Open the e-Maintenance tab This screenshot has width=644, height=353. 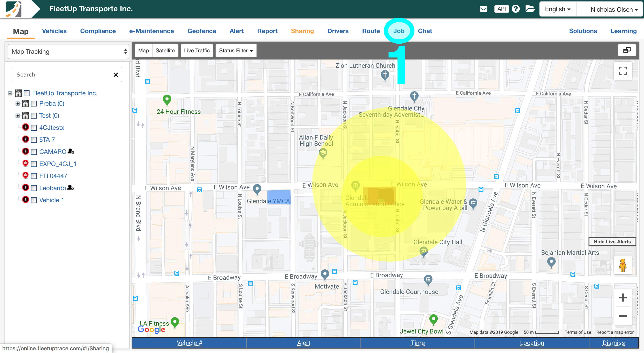pos(152,31)
